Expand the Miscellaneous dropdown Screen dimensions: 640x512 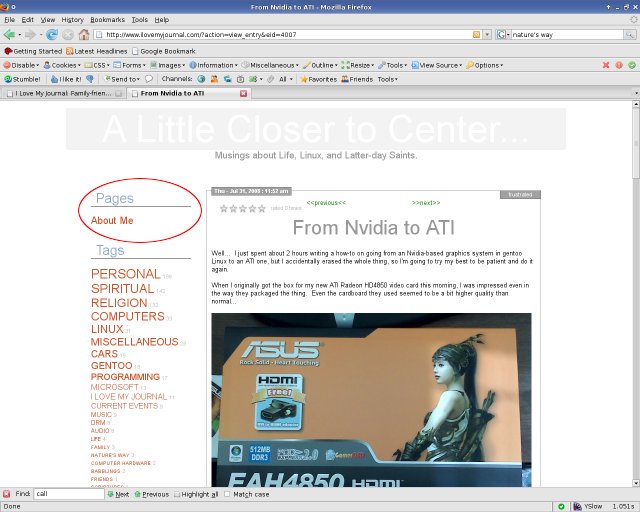tap(270, 65)
